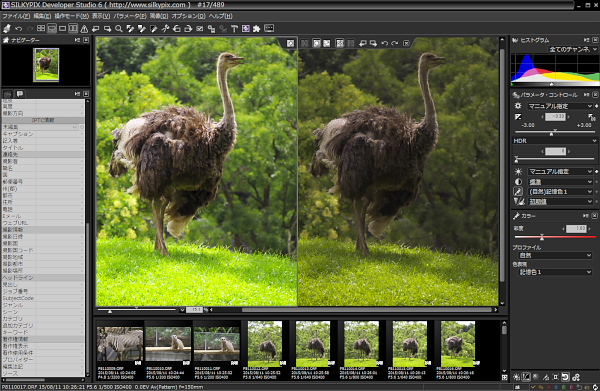Open the ファイル(F) menu

click(16, 16)
